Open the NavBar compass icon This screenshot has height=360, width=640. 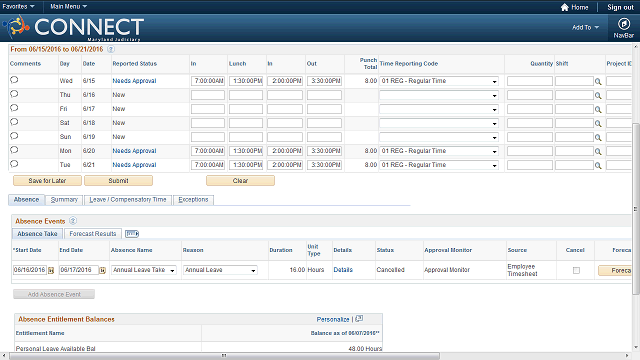pos(623,24)
